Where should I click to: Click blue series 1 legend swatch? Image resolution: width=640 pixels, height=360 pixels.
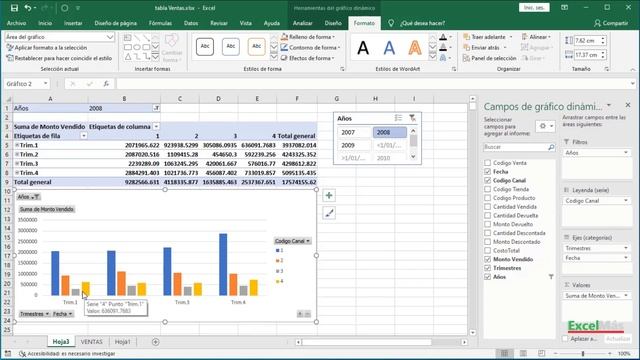click(x=278, y=251)
